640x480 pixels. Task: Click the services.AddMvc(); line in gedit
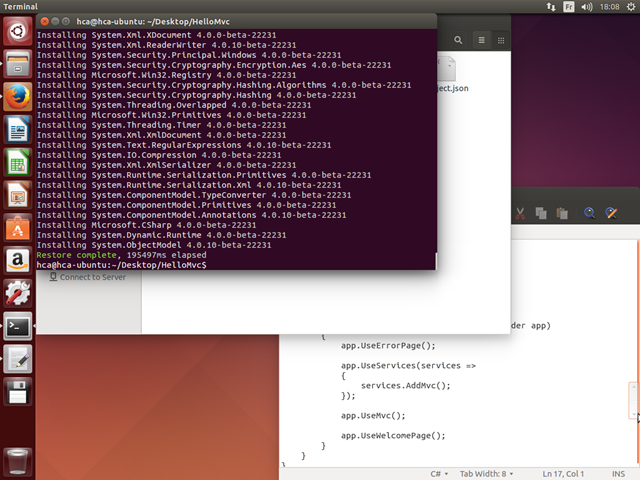[405, 386]
